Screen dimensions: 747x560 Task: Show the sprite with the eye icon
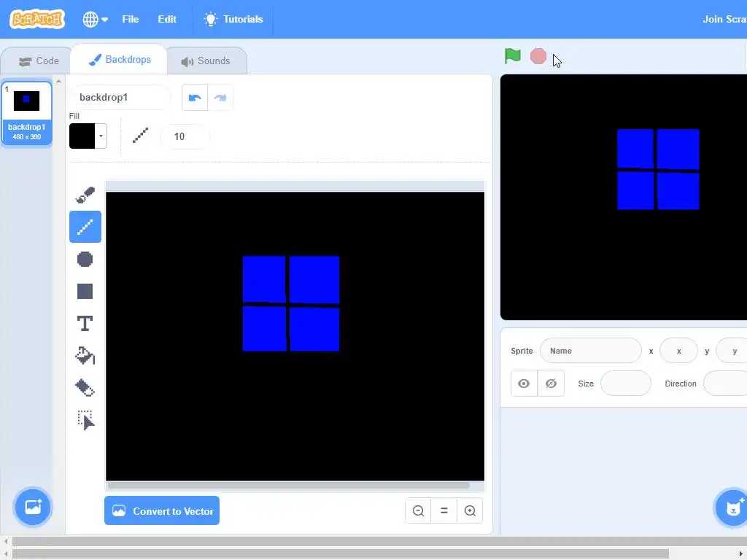(524, 384)
